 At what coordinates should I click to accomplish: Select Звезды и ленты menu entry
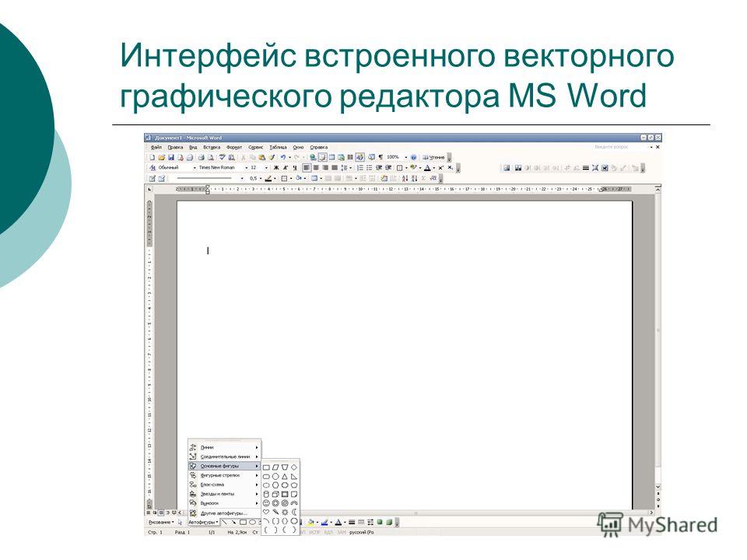(224, 494)
